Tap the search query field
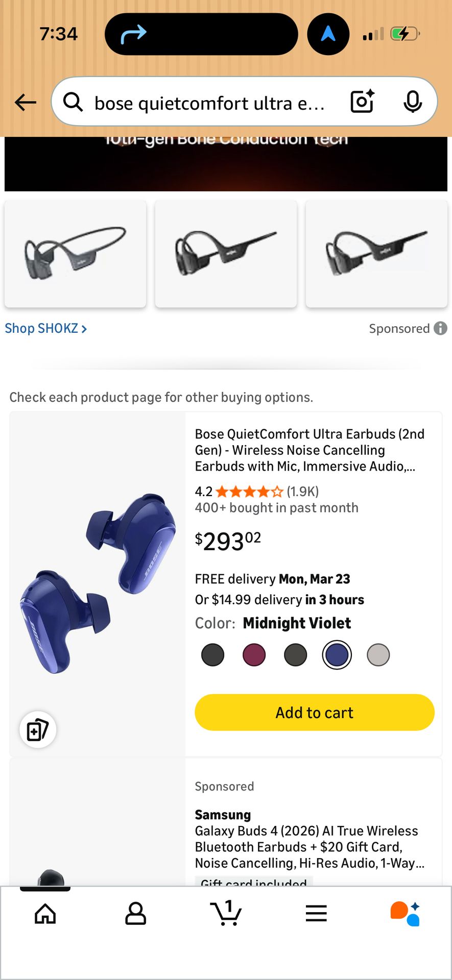Image resolution: width=452 pixels, height=980 pixels. [x=209, y=103]
